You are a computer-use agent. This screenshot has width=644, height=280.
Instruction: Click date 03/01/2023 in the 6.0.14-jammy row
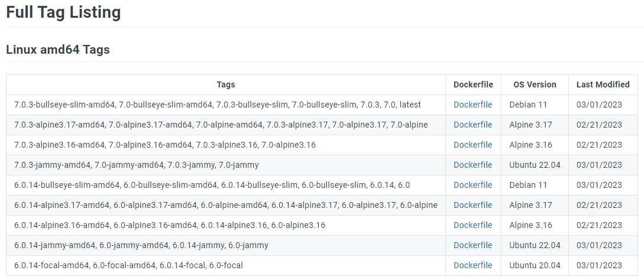(x=599, y=245)
